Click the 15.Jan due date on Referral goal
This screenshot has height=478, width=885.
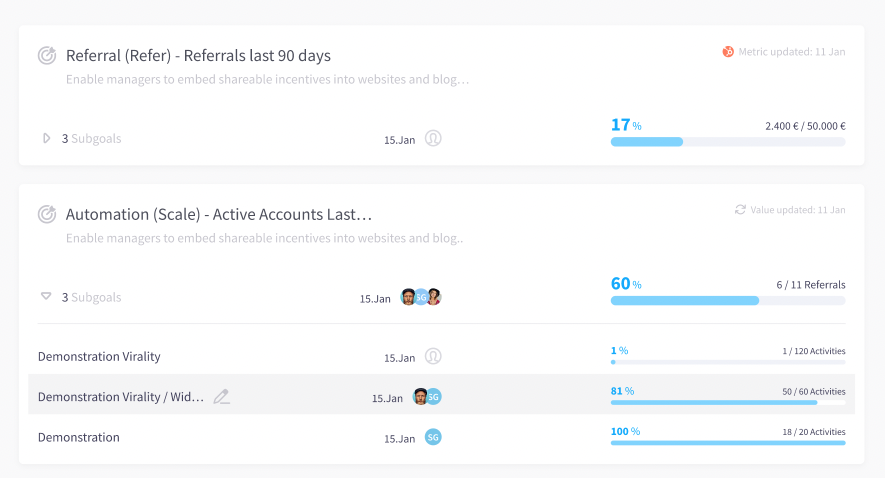pos(399,140)
